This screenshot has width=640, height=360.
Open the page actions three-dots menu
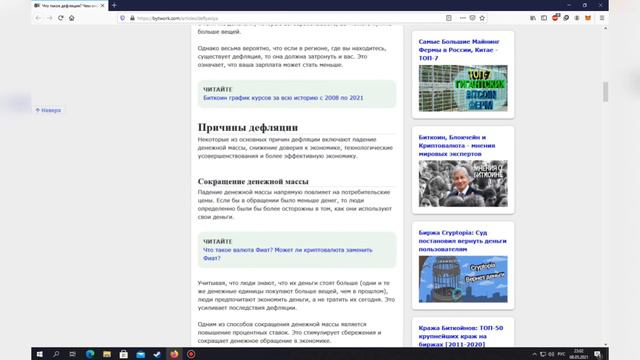pyautogui.click(x=462, y=18)
